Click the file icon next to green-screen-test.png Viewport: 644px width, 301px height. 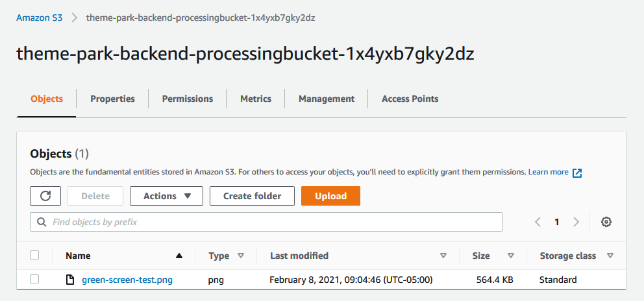coord(71,280)
